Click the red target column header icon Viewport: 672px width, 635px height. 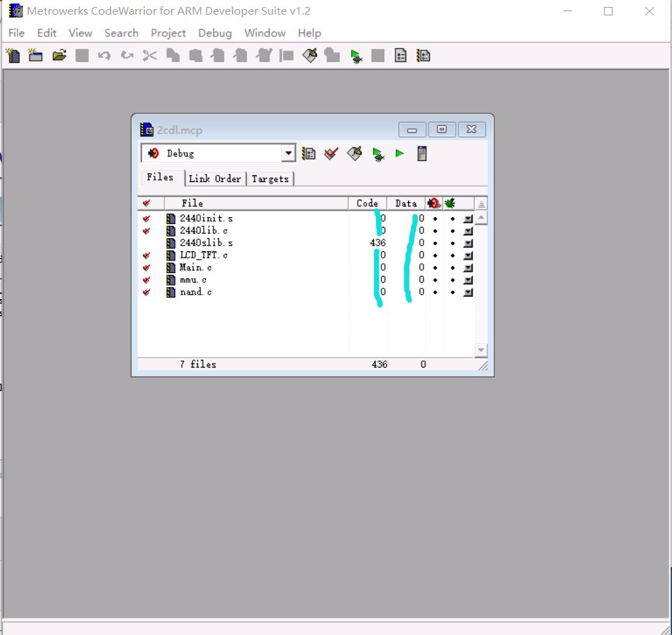[434, 203]
